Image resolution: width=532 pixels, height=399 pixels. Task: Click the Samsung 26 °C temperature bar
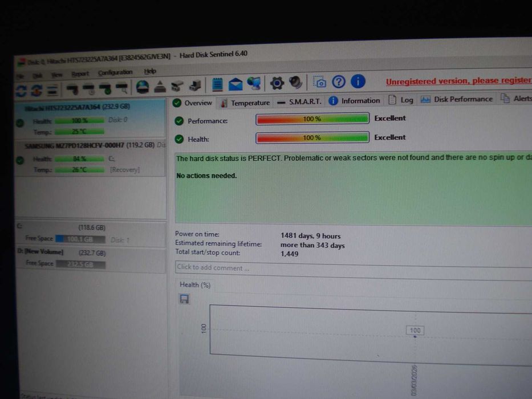pyautogui.click(x=79, y=170)
